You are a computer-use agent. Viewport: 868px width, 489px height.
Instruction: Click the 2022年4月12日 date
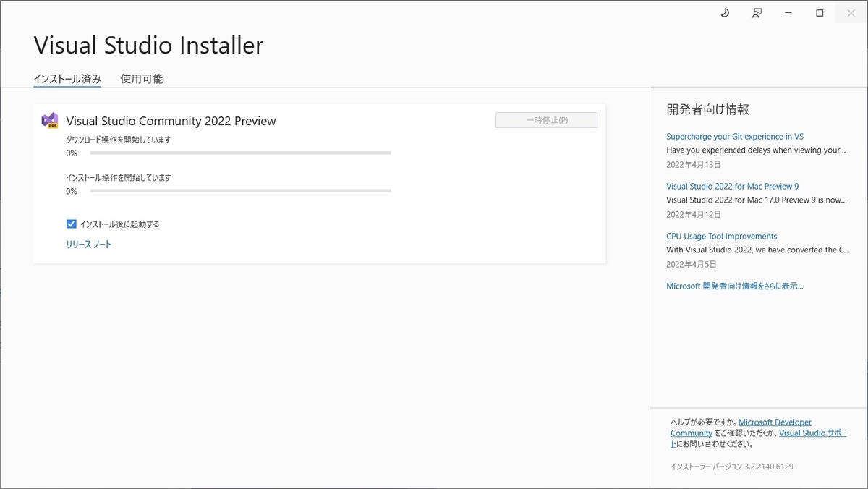tap(694, 214)
